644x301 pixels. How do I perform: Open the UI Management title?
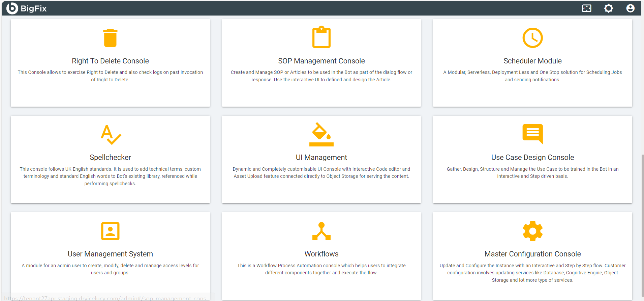click(321, 157)
